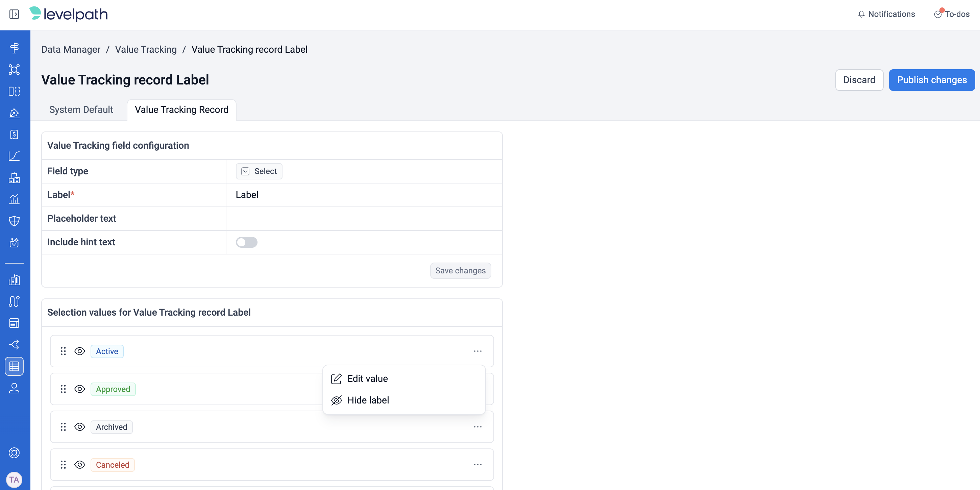Collapse the sidebar panel icon
Image resolution: width=980 pixels, height=490 pixels.
coord(14,15)
